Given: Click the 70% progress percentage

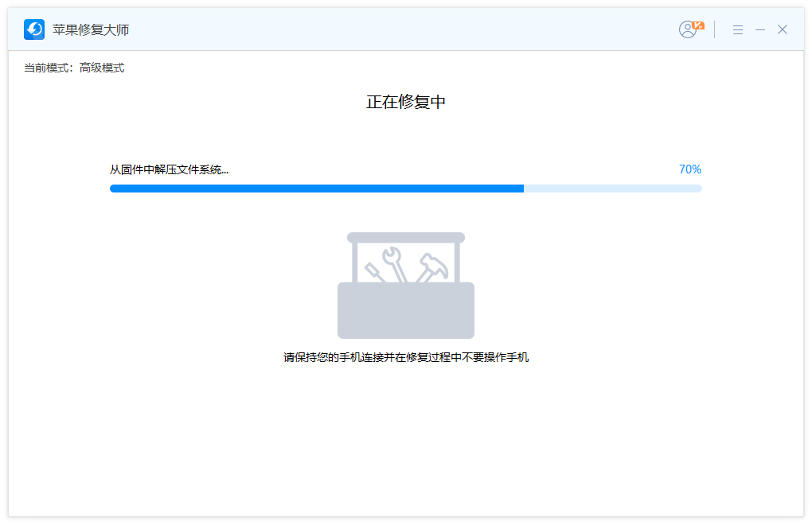Looking at the screenshot, I should (689, 169).
